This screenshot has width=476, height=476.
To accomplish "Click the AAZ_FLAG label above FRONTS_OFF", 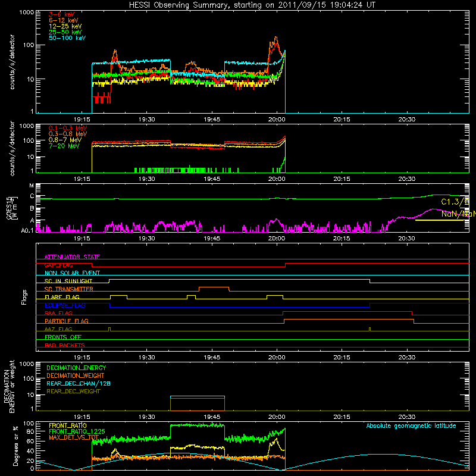I will click(58, 329).
